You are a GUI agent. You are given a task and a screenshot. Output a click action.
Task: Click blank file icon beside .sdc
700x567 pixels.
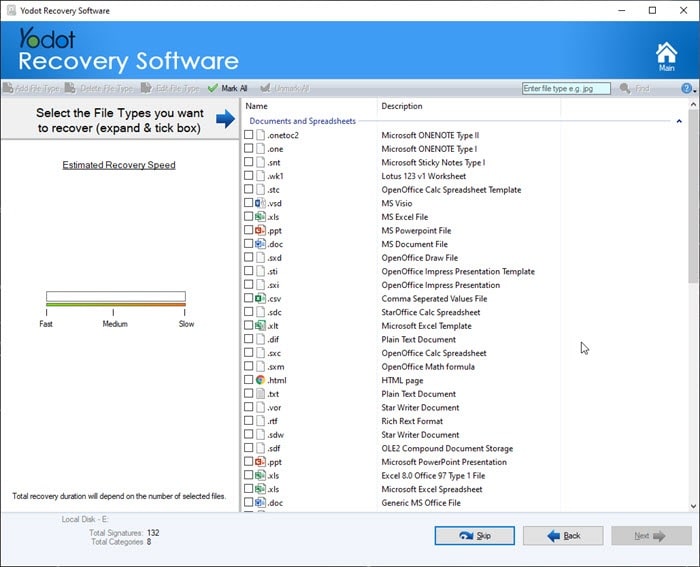(x=260, y=312)
